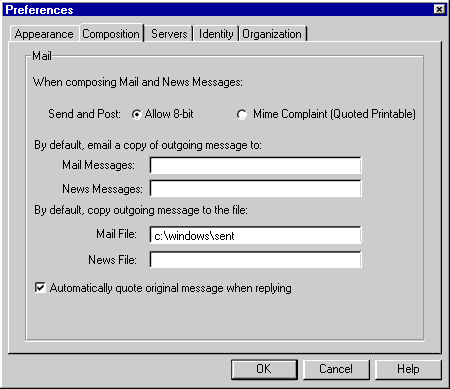Select the Allow 8-bit radio button
Image resolution: width=450 pixels, height=389 pixels.
tap(137, 114)
